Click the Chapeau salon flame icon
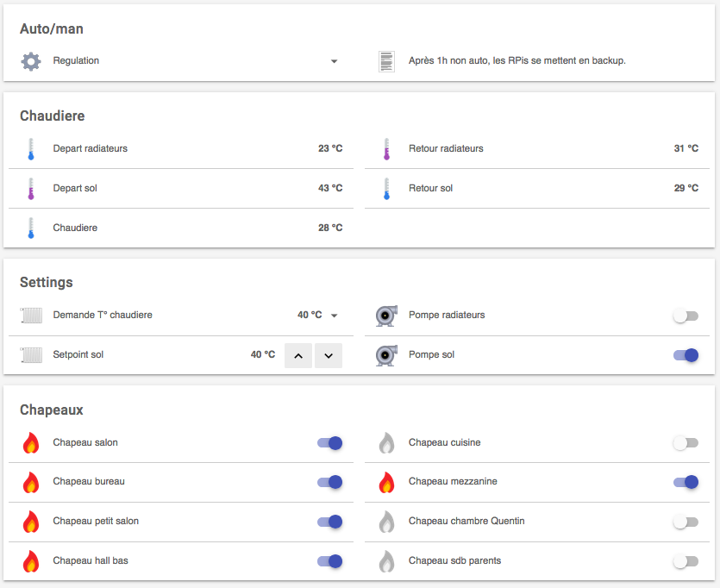 [31, 443]
